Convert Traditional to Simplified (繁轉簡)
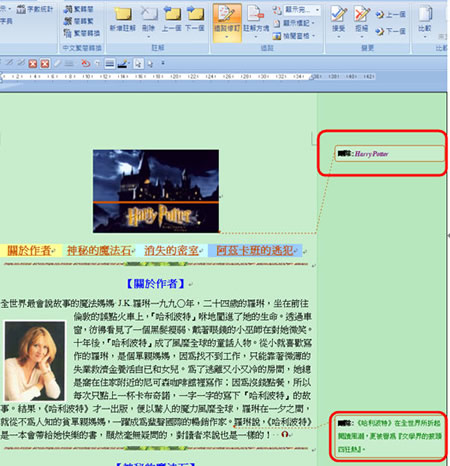The image size is (450, 466). click(79, 9)
